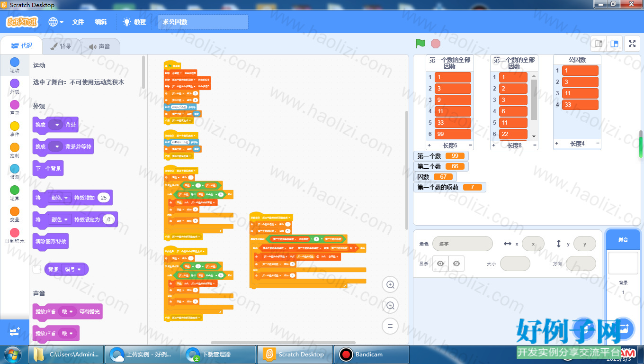This screenshot has height=364, width=644.
Task: Click the add extension button in bottom-left corner
Action: (15, 332)
